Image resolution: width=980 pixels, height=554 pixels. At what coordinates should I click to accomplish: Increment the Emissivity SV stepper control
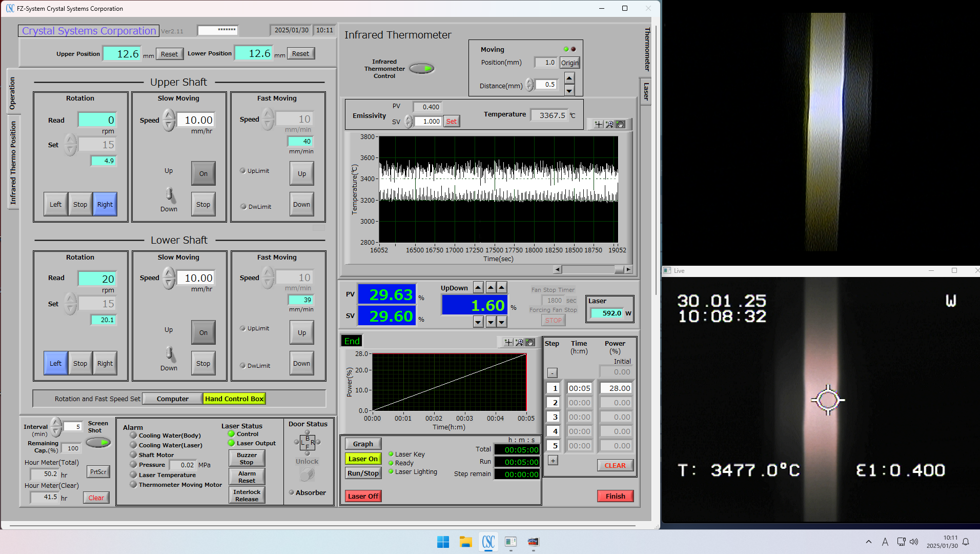(x=408, y=118)
